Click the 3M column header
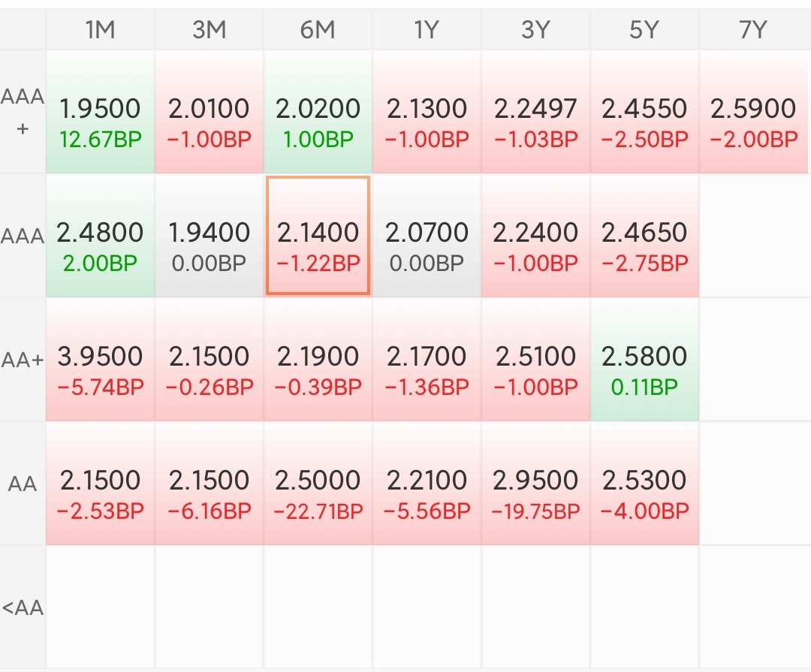This screenshot has height=672, width=811. point(209,29)
